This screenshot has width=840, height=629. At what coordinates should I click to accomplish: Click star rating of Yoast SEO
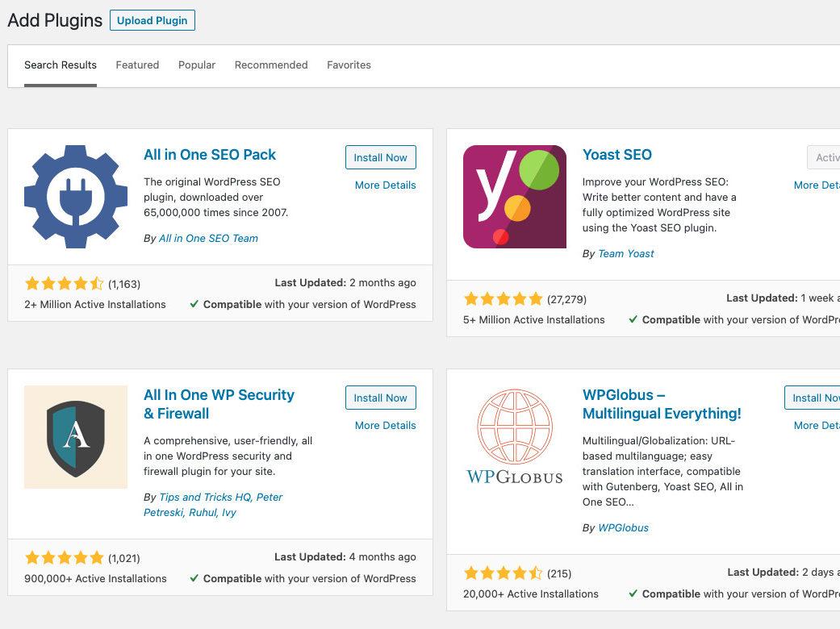pyautogui.click(x=503, y=298)
